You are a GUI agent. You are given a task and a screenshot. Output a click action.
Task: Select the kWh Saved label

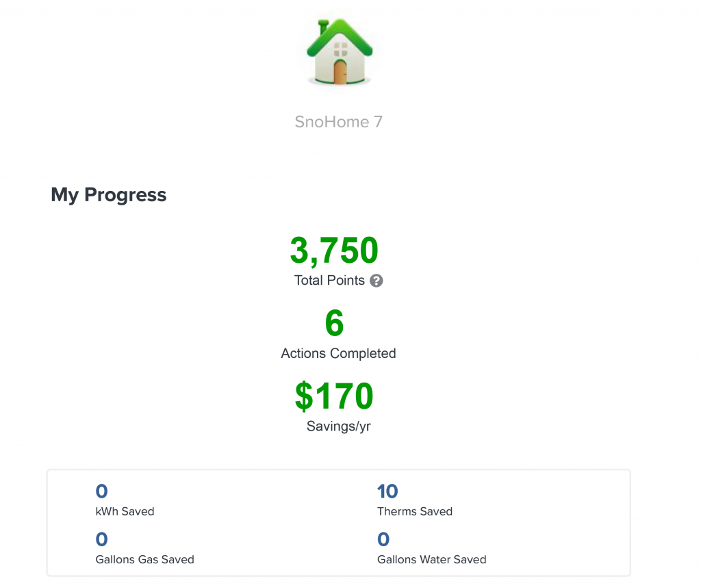point(125,511)
